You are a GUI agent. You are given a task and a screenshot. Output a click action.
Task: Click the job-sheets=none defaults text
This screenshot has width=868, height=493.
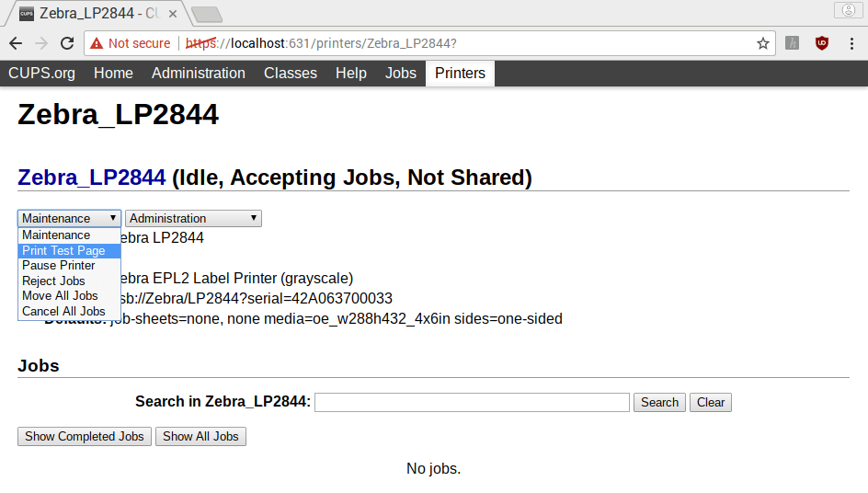(x=337, y=319)
